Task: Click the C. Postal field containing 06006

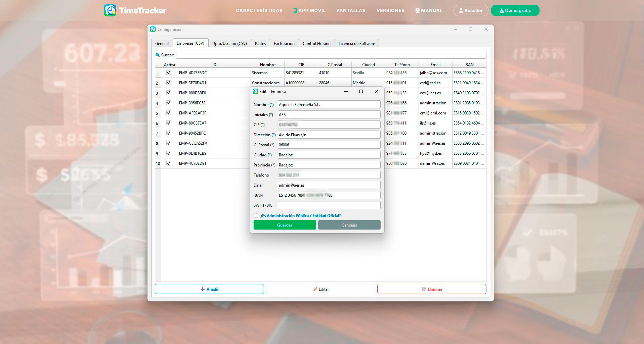Action: [x=329, y=145]
